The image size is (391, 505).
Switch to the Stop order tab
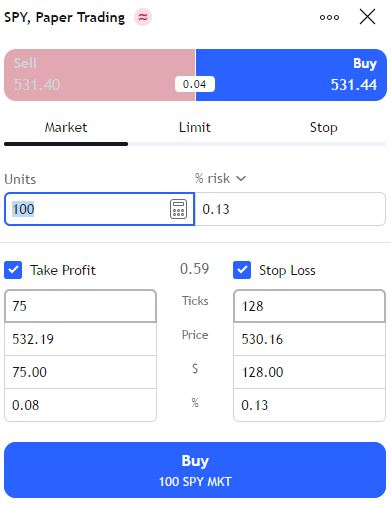click(323, 128)
